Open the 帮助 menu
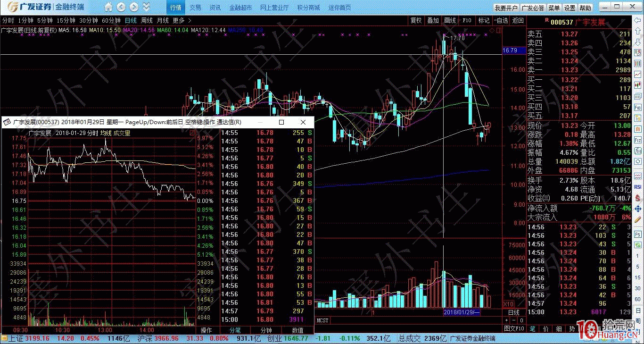This screenshot has width=644, height=344. point(585,8)
